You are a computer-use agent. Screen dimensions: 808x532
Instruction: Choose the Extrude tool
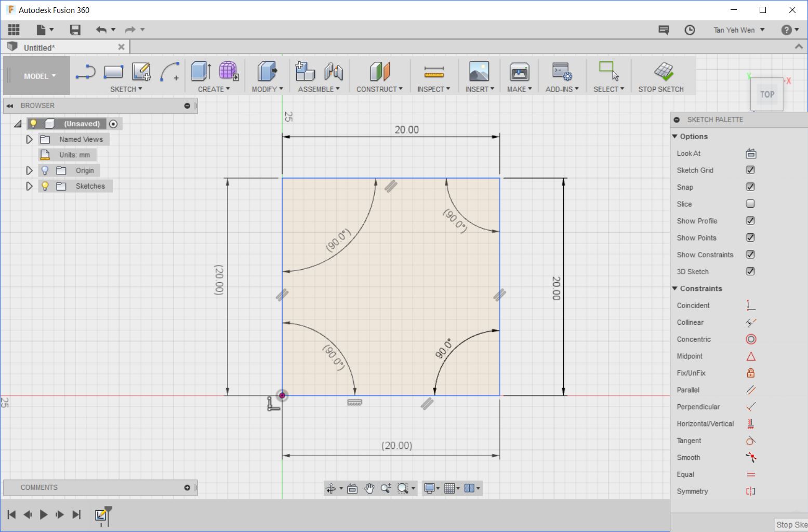[x=201, y=72]
